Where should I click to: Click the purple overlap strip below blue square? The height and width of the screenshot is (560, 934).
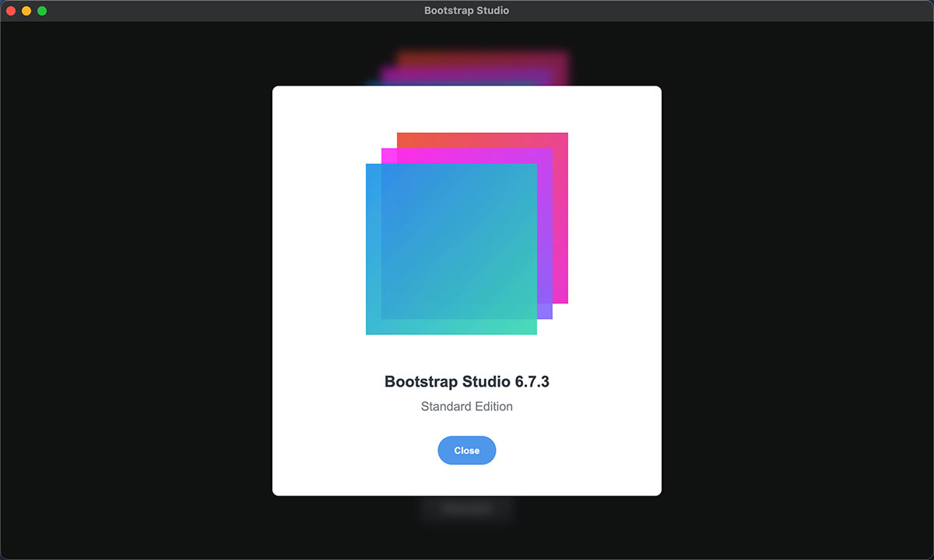click(x=544, y=312)
